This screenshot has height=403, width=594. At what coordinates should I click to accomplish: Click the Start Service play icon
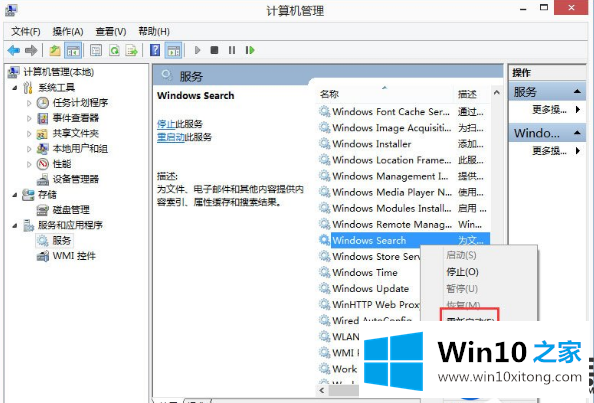click(x=197, y=50)
